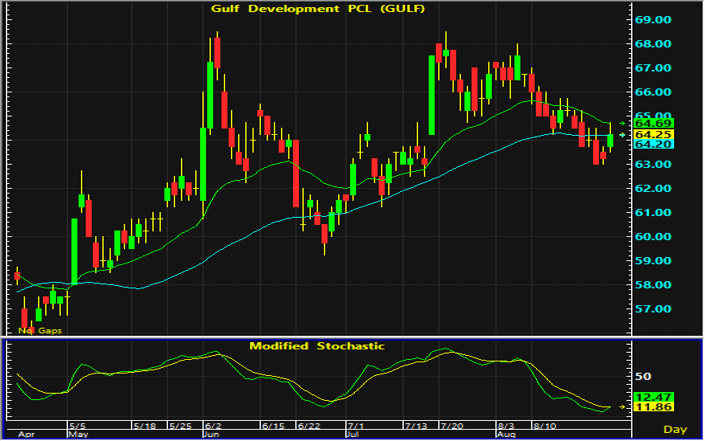
Task: Click the green arrow beside 64.69
Action: (622, 123)
